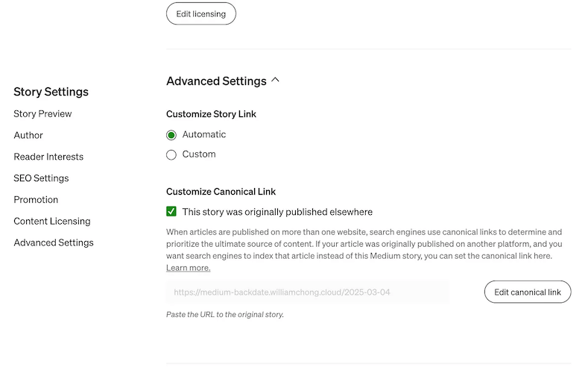Collapse the Advanced Settings chevron arrow
The width and height of the screenshot is (588, 373).
pos(276,80)
